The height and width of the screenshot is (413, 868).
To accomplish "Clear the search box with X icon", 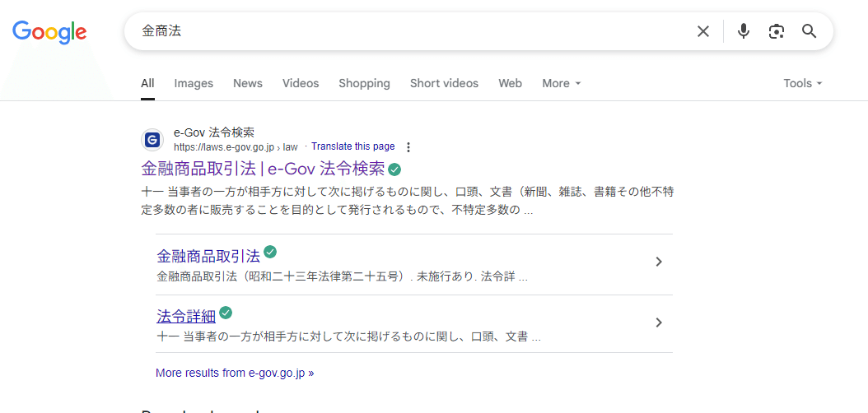I will [703, 31].
